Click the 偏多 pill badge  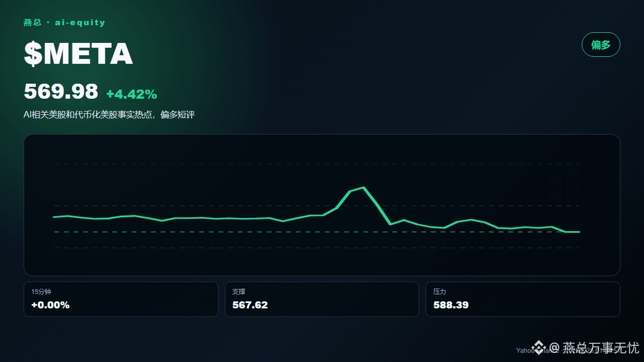point(601,45)
